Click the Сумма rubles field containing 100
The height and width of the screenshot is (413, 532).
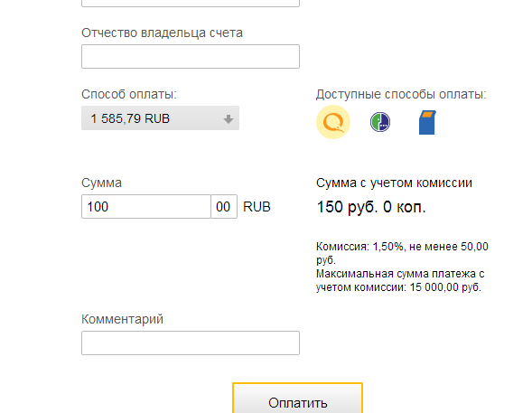click(x=146, y=206)
